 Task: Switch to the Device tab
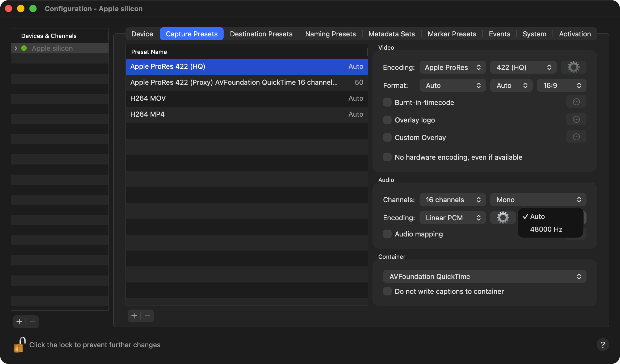pos(142,34)
